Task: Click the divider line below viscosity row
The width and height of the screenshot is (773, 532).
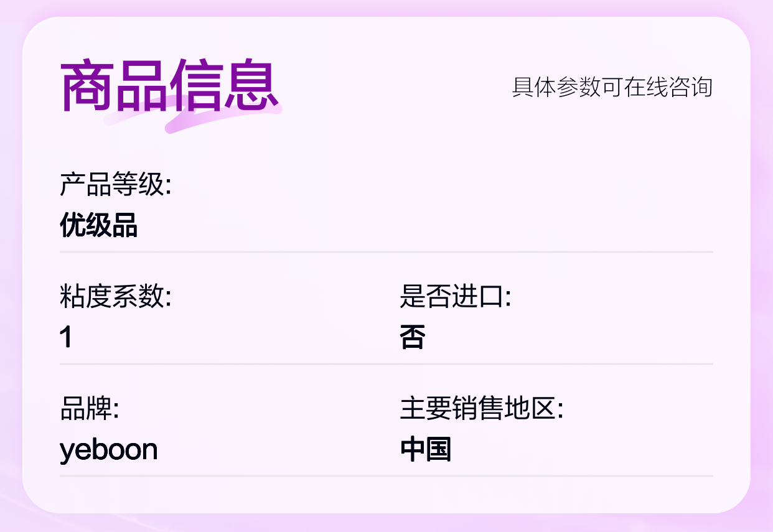Action: pyautogui.click(x=386, y=364)
